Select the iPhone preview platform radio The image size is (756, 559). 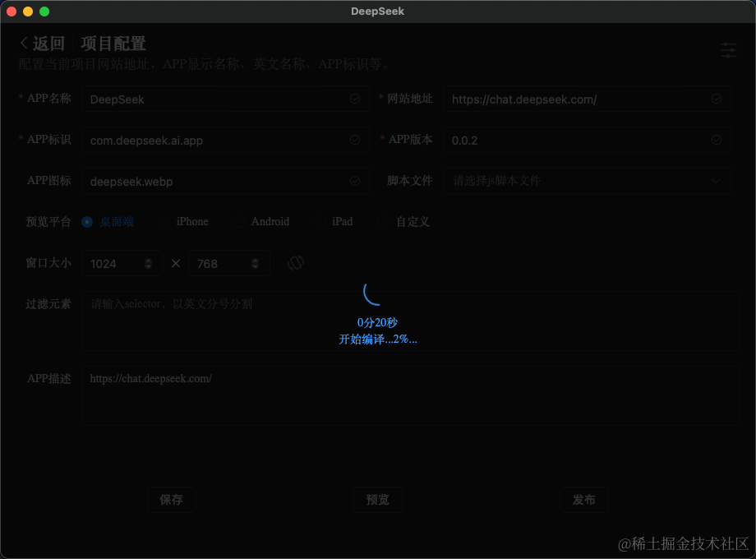click(164, 222)
